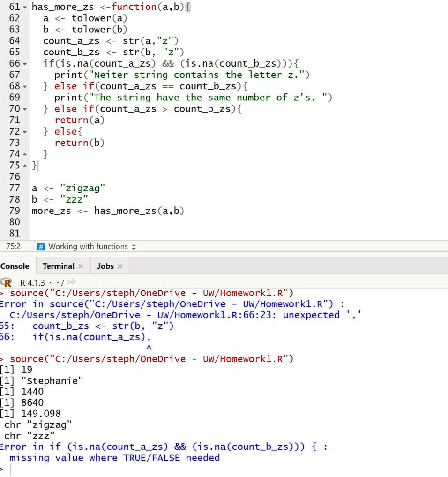Collapse the else-if fold arrow on line 68
448x477 pixels.
(x=25, y=87)
